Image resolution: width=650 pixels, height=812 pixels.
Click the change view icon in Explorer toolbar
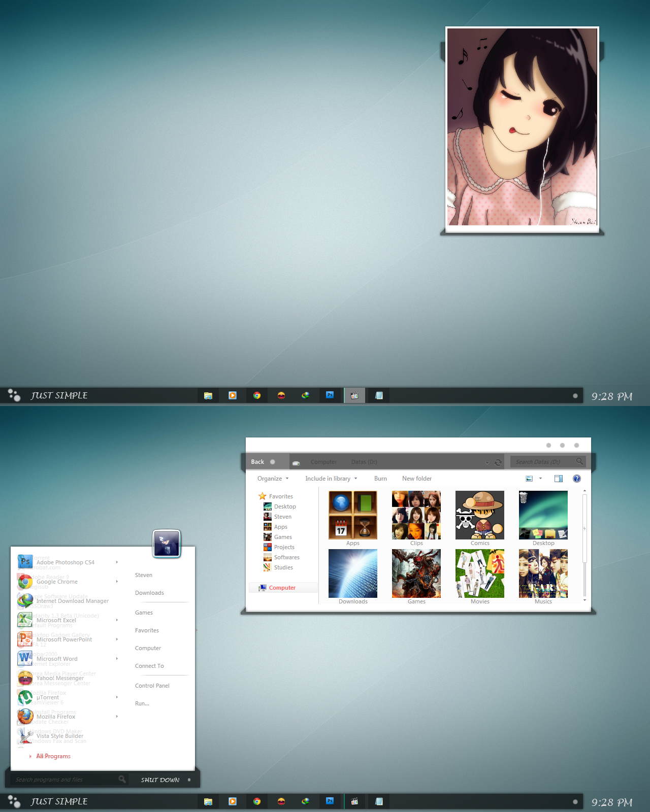[x=529, y=479]
